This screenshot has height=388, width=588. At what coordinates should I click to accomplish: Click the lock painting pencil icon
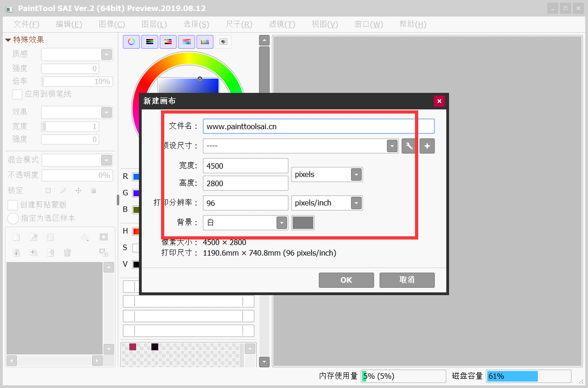[x=63, y=190]
